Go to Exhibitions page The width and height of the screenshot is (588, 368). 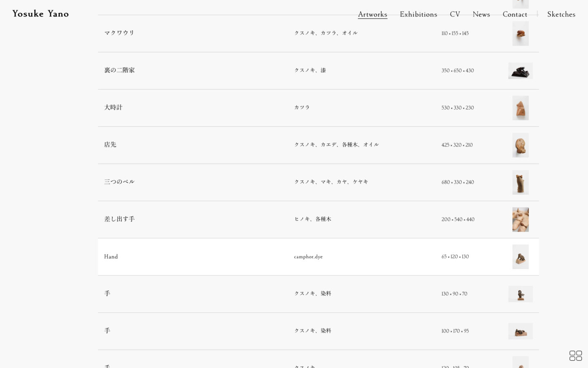pyautogui.click(x=418, y=14)
